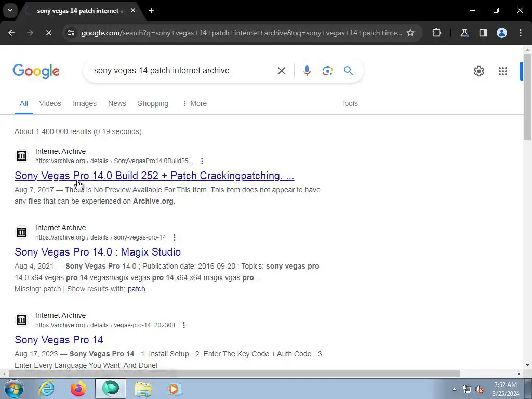Expand the More search filters
Screen dimensions: 532x399
194,103
